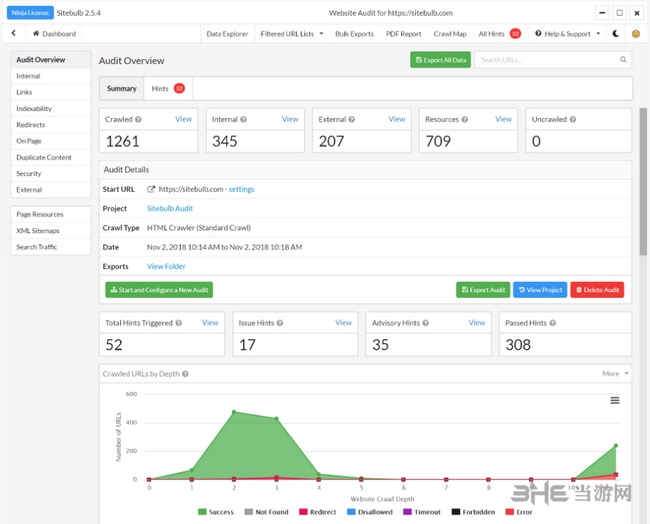View the Crawled URLs list
This screenshot has width=650, height=524.
pos(183,119)
